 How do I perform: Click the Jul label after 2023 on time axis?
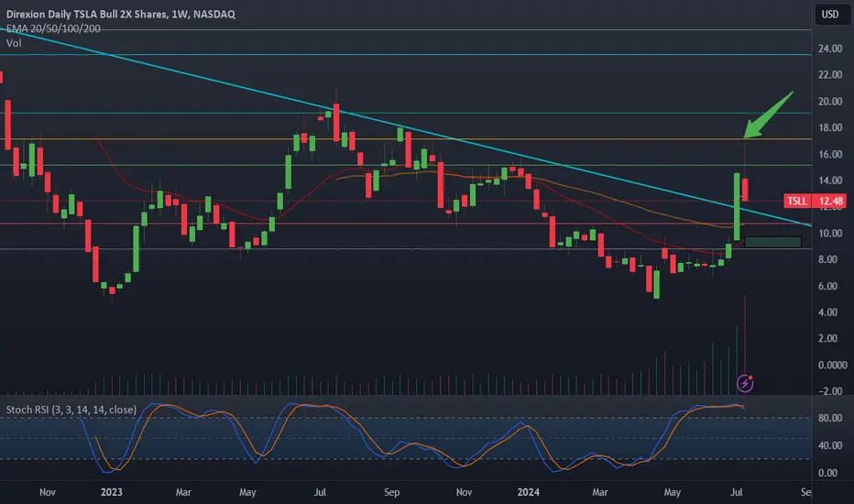[320, 492]
